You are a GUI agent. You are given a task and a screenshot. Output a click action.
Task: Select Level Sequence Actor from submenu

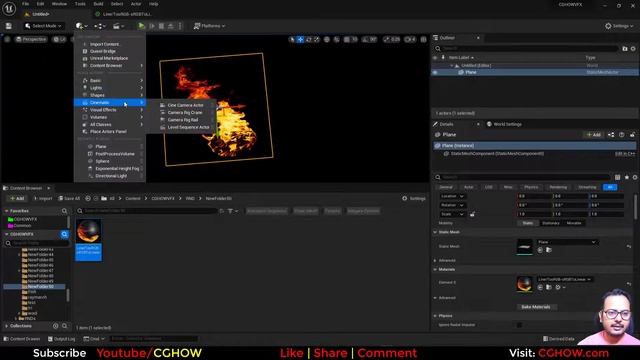point(188,127)
